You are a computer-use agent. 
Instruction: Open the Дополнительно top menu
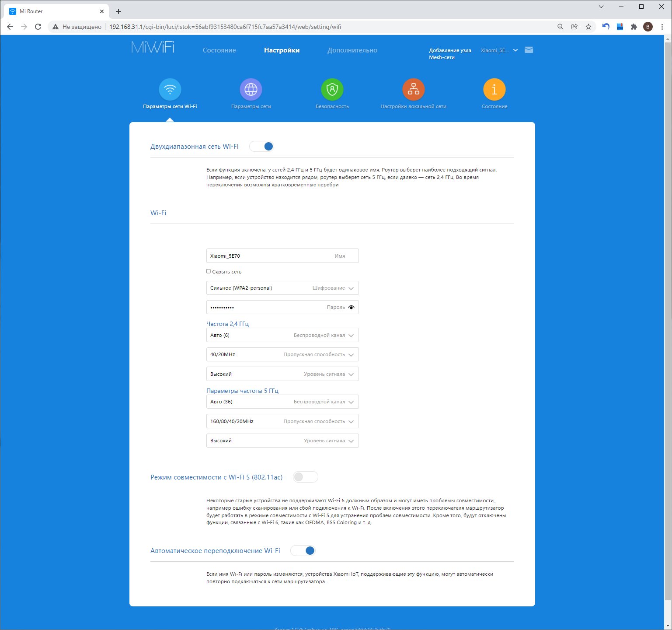click(352, 50)
